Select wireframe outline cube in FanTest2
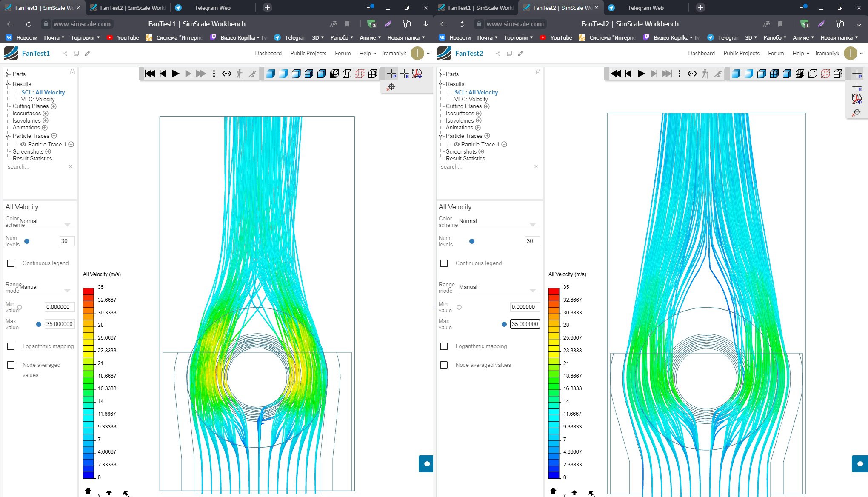 tap(813, 74)
